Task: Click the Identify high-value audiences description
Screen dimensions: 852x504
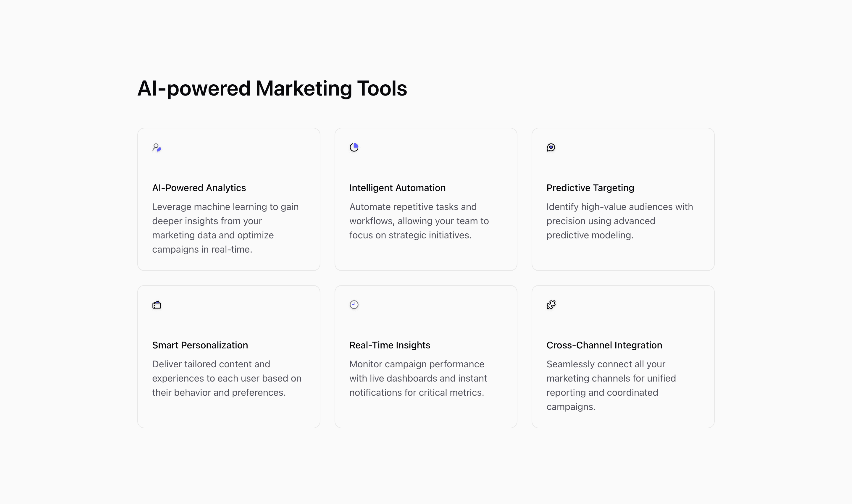Action: (620, 221)
